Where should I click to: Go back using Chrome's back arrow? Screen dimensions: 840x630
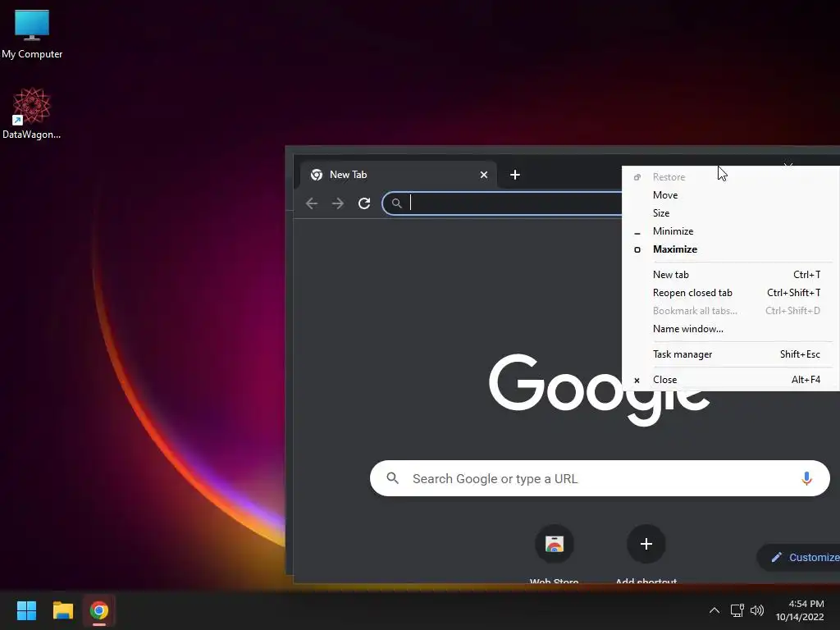pyautogui.click(x=312, y=203)
